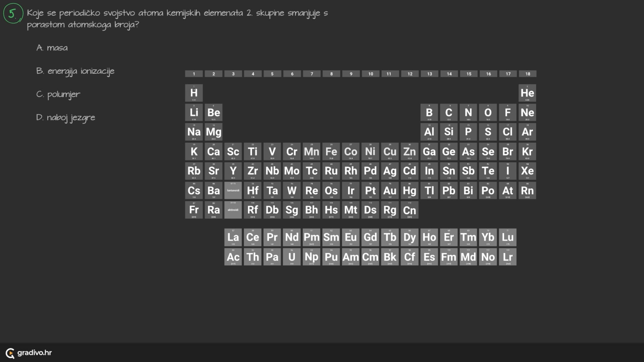
Task: Click the question number 5 circle
Action: (13, 13)
